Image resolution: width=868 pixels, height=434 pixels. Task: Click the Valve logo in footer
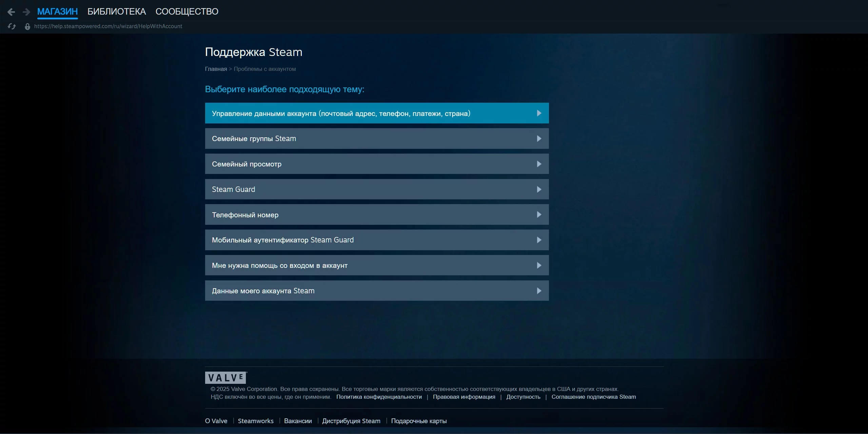[x=226, y=377]
